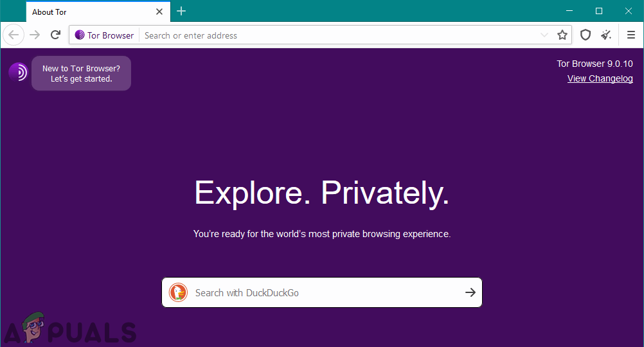Screen dimensions: 644x347
Task: Open the security level shield
Action: [586, 35]
